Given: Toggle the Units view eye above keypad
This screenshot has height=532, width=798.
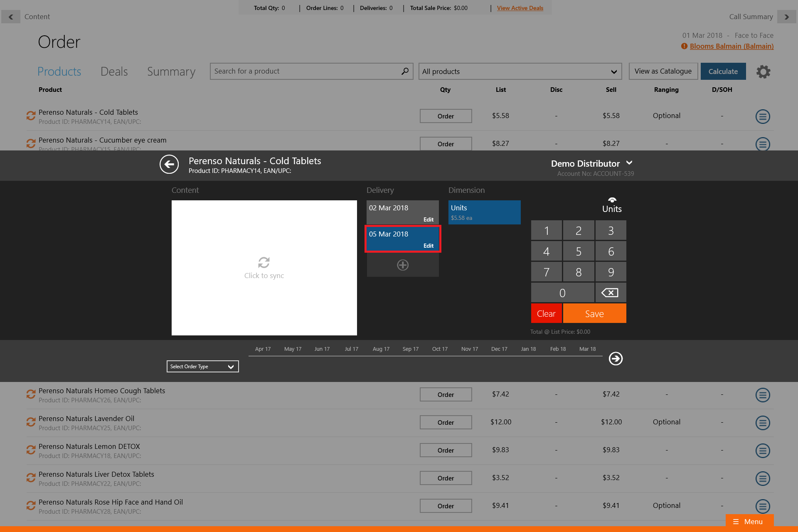Looking at the screenshot, I should (612, 200).
